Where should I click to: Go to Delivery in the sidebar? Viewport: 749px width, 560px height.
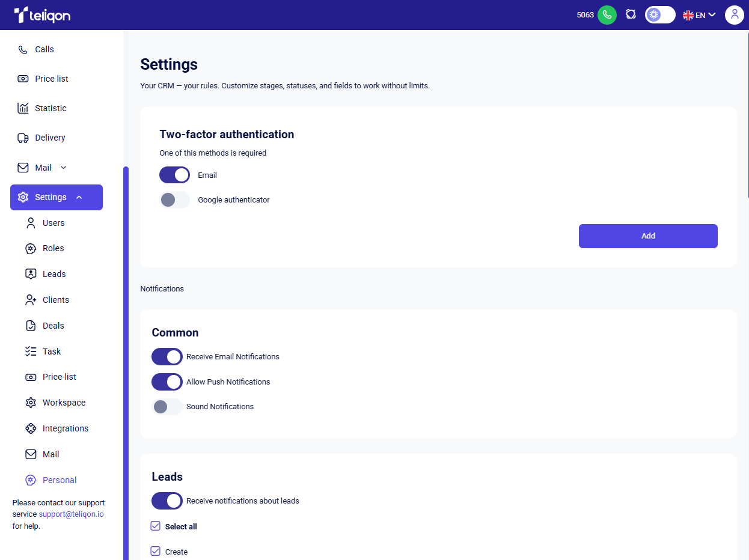[x=50, y=138]
